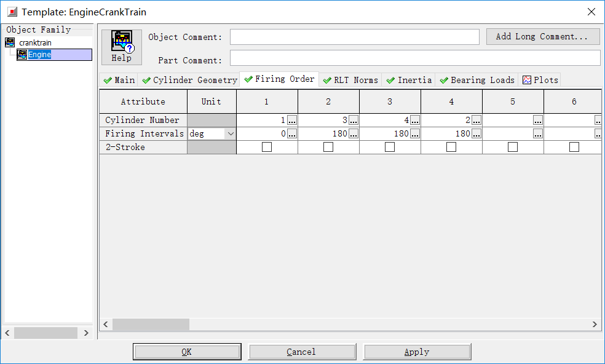Click the Add Long Comment button
Viewport: 605px width, 364px height.
click(542, 37)
